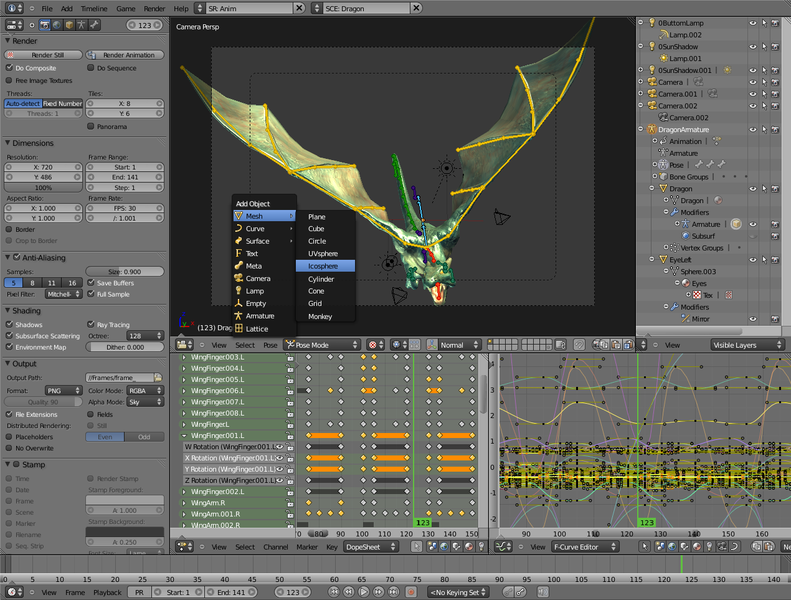The height and width of the screenshot is (600, 791).
Task: Open F-Curve Editor mode dropdown
Action: pos(585,547)
